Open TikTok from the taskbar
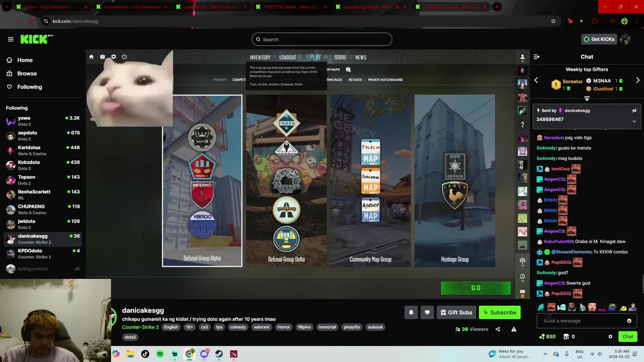The width and height of the screenshot is (644, 362). 145,354
